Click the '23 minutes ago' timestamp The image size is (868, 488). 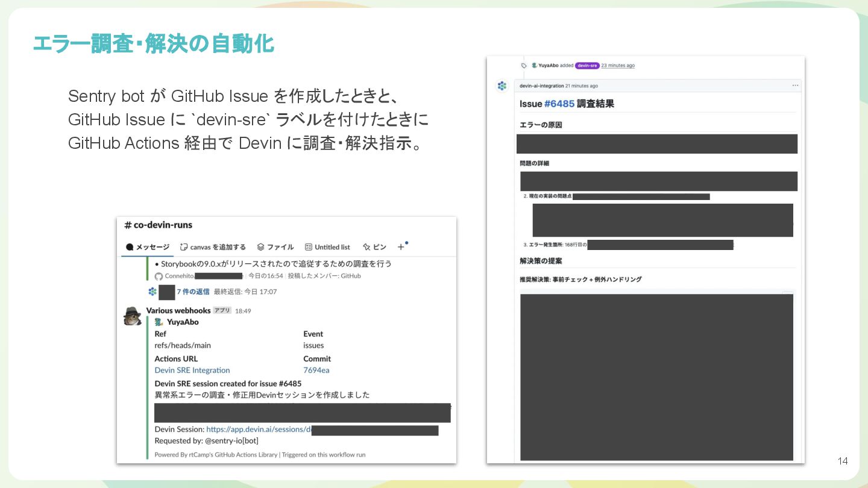618,65
